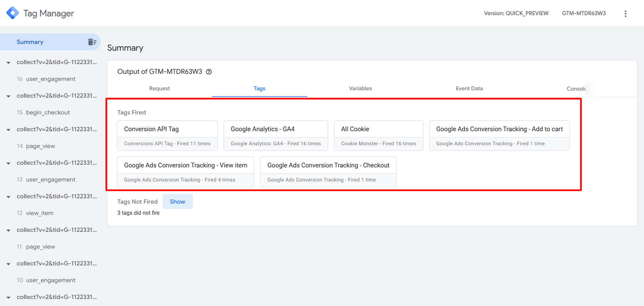Collapse the collect group above event 14 page_view
This screenshot has height=306, width=644.
tap(8, 130)
